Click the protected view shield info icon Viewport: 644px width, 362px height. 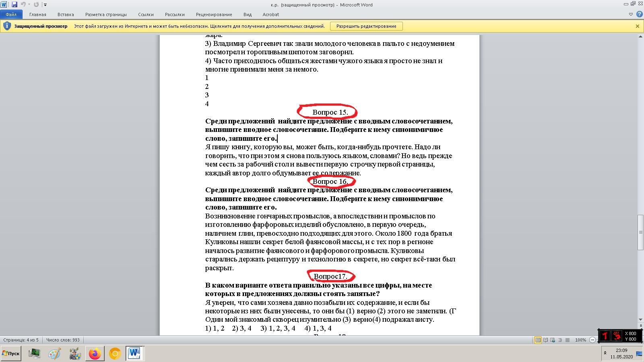point(6,26)
